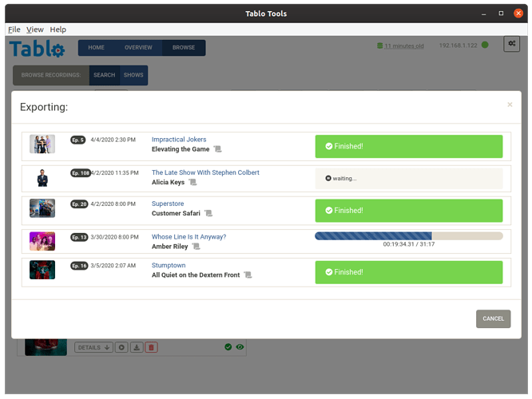Click the Tablo logo

[x=37, y=49]
